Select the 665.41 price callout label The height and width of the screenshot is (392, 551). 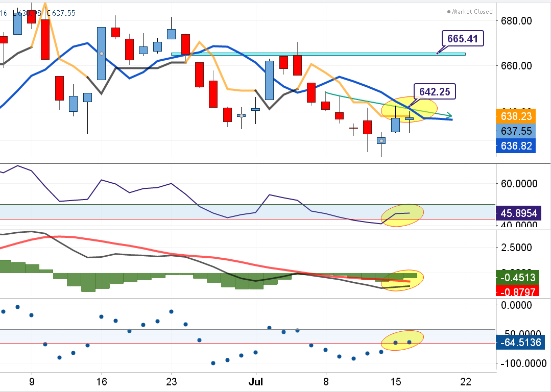(462, 38)
